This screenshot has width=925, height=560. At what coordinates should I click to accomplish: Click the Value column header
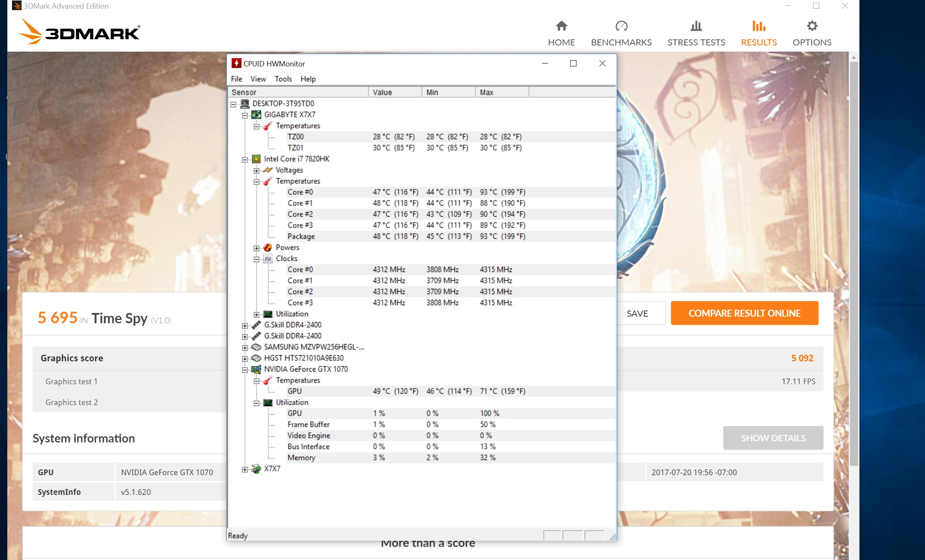point(395,92)
